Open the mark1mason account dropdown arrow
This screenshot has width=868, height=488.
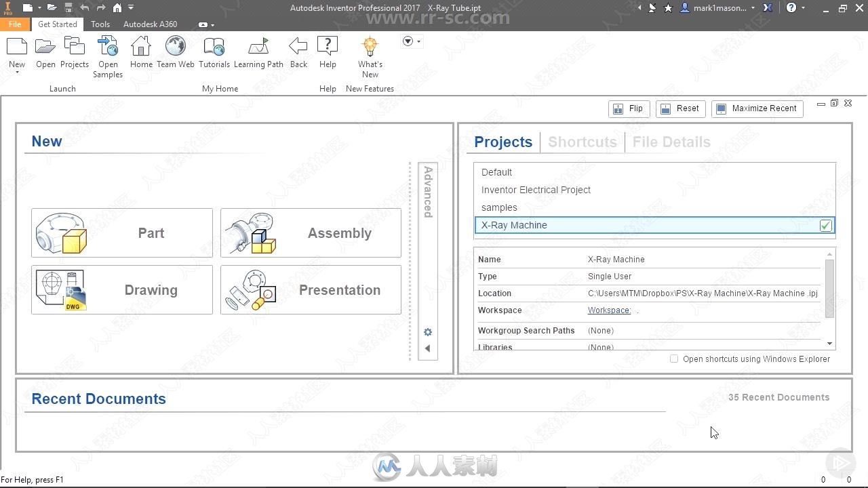tap(753, 8)
